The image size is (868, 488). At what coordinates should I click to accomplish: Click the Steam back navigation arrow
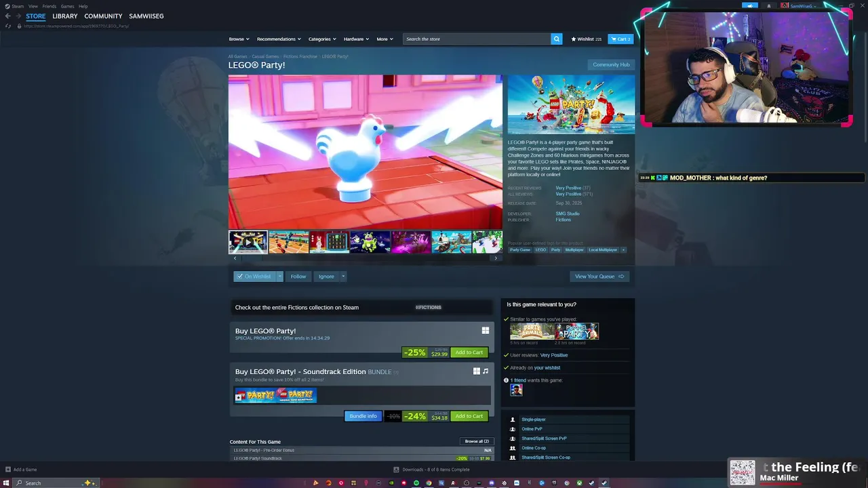[8, 16]
